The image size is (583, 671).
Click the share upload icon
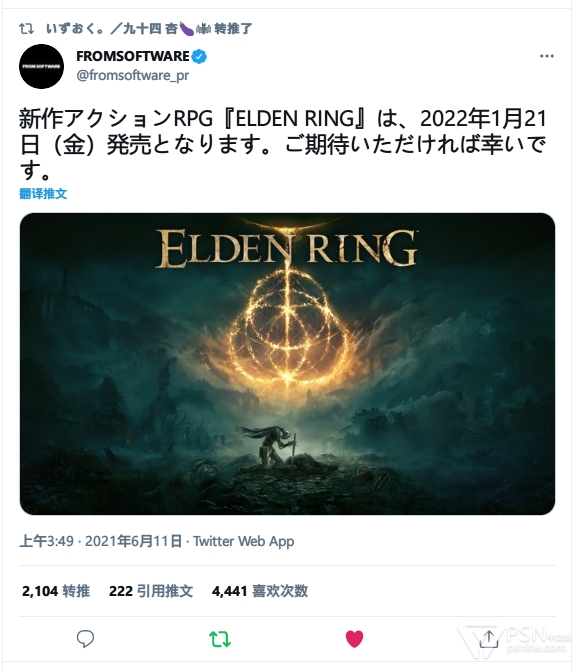point(489,639)
